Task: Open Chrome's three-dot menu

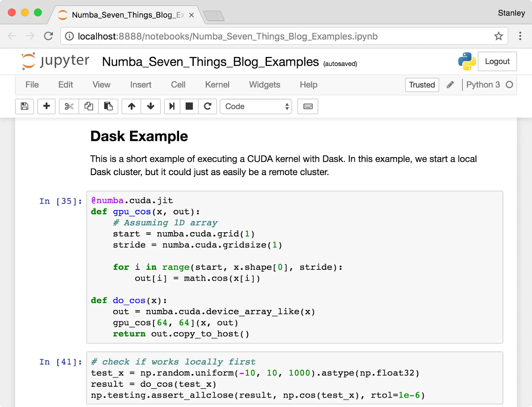Action: 520,36
